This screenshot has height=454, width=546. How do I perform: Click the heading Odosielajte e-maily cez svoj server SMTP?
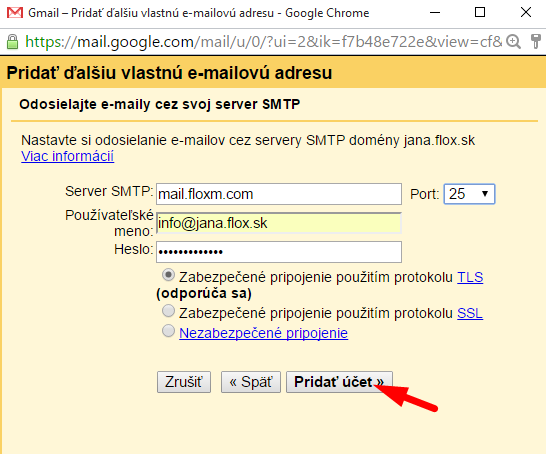pos(160,104)
